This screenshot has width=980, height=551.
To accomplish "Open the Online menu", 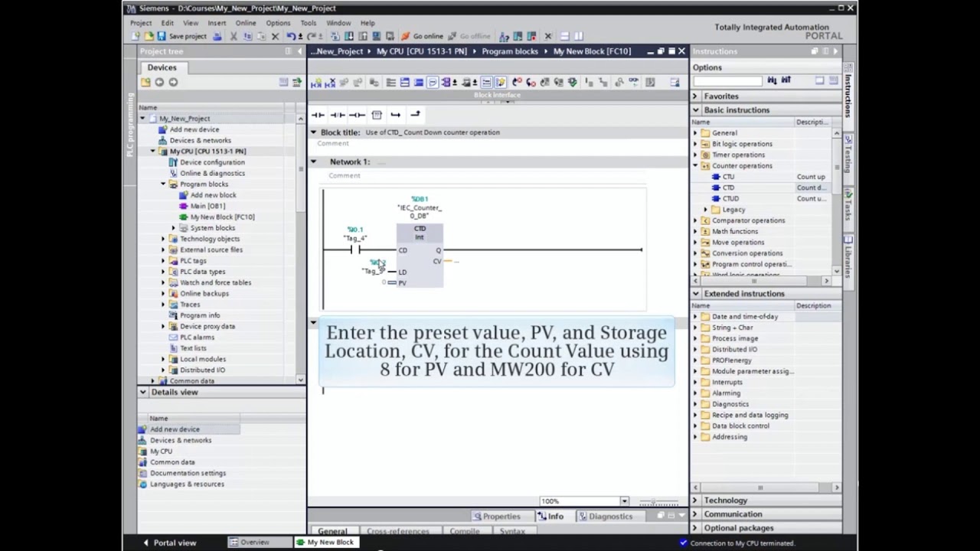I will click(x=246, y=23).
